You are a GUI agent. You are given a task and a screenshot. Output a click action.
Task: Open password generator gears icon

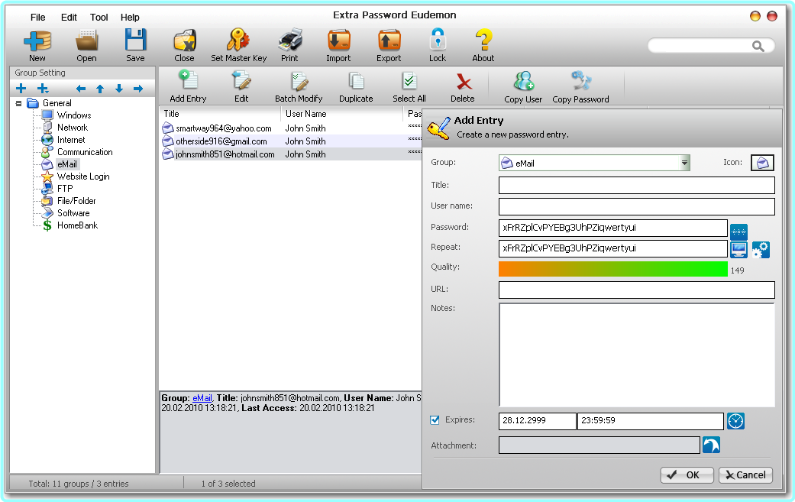click(761, 249)
